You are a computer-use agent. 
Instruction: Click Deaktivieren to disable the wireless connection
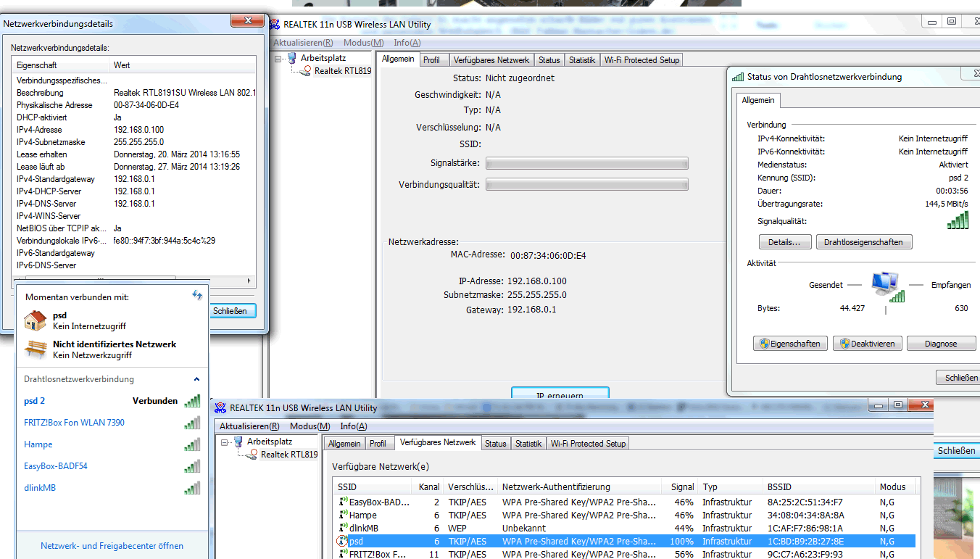coord(867,344)
